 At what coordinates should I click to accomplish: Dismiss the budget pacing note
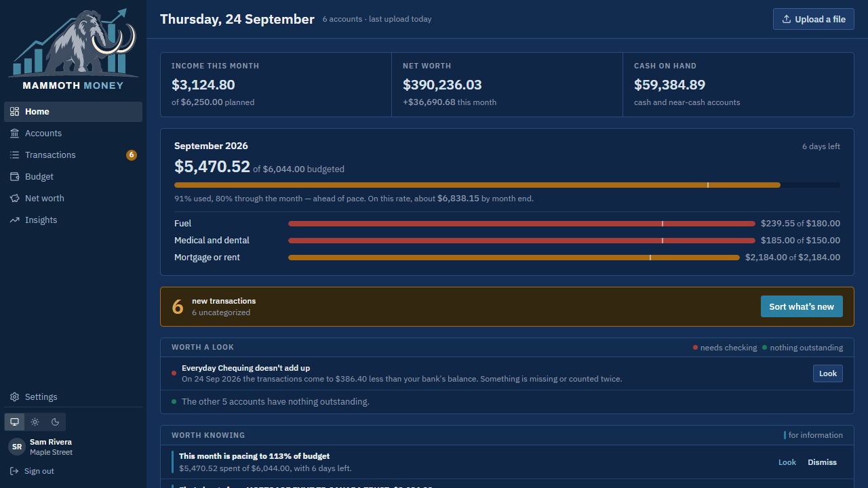click(x=822, y=462)
